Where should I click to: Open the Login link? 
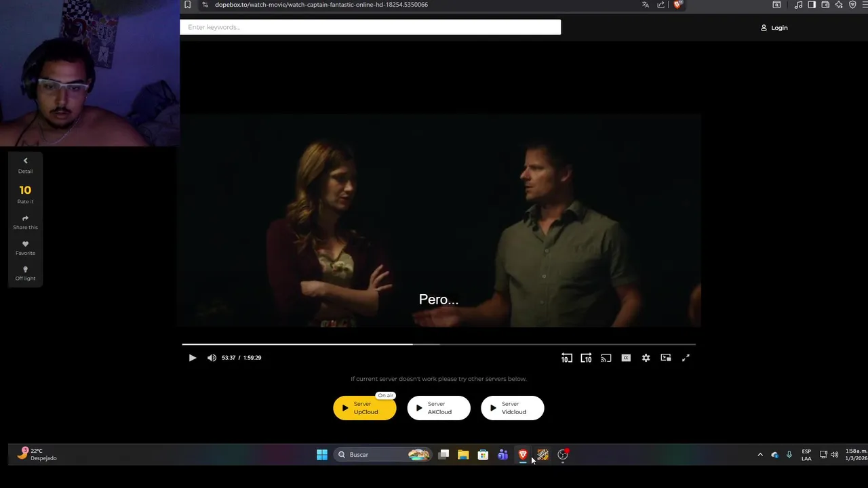[x=774, y=28]
